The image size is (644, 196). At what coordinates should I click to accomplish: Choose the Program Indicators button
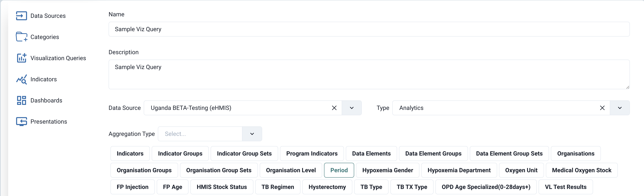pos(312,153)
